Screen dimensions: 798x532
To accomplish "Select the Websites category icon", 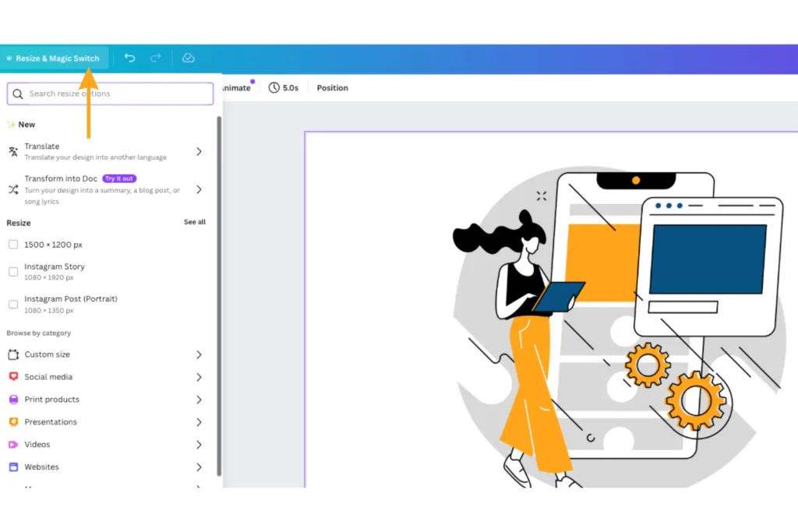I will click(x=13, y=467).
